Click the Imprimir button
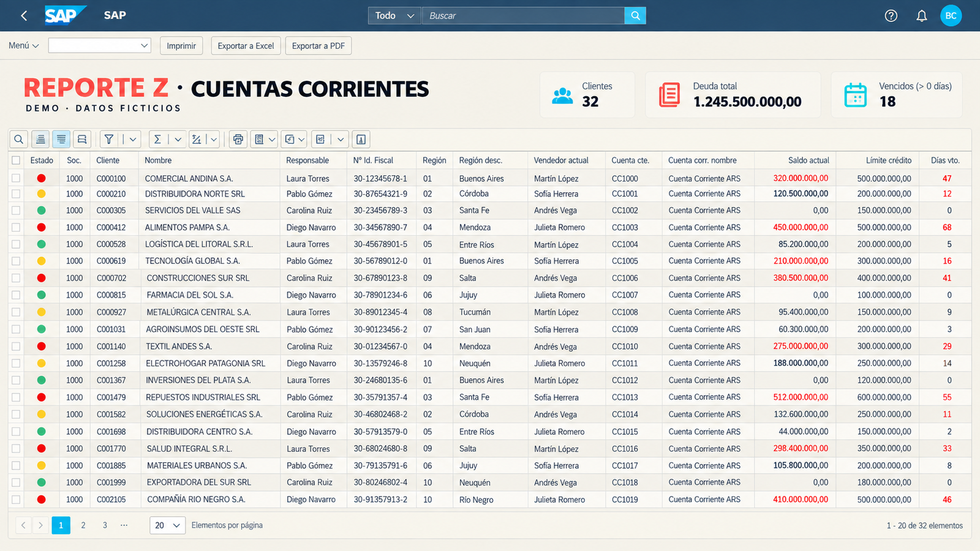Image resolution: width=980 pixels, height=551 pixels. point(181,46)
